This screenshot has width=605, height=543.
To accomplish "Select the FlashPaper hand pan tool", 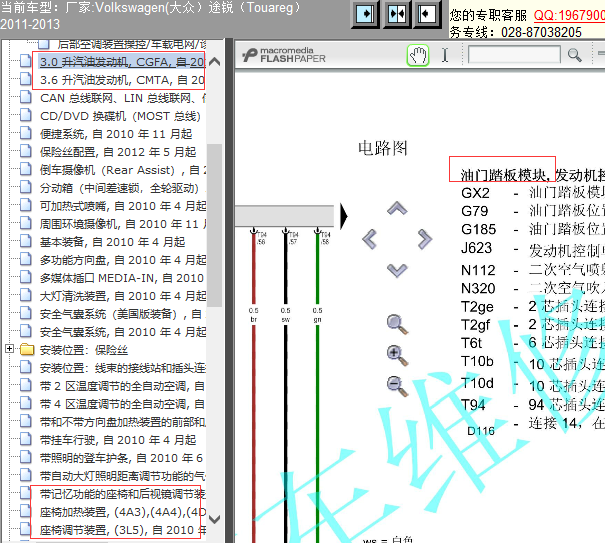I will tap(418, 56).
